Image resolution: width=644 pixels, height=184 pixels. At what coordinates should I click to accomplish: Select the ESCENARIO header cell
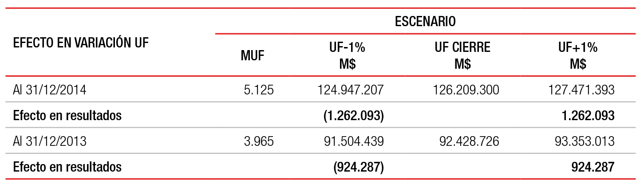pyautogui.click(x=425, y=21)
